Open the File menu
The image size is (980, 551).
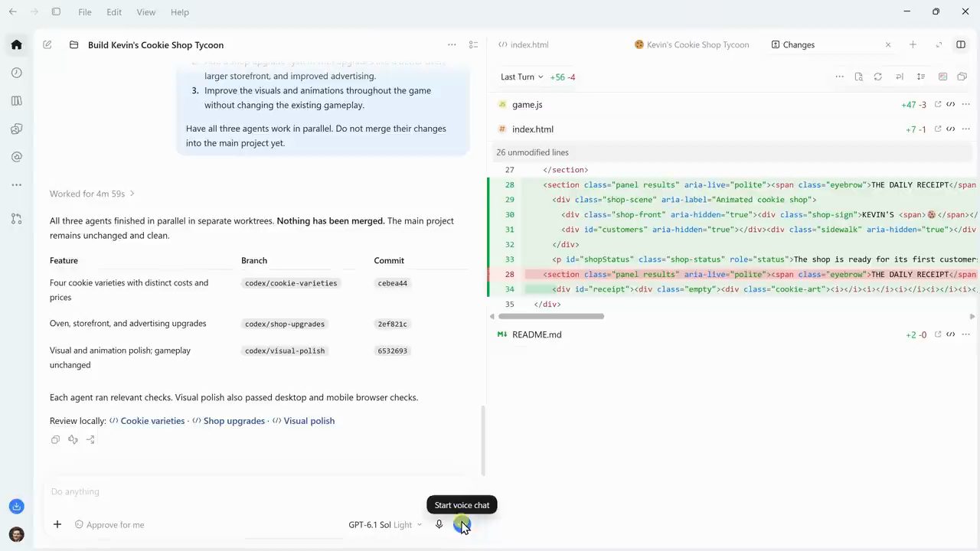85,12
